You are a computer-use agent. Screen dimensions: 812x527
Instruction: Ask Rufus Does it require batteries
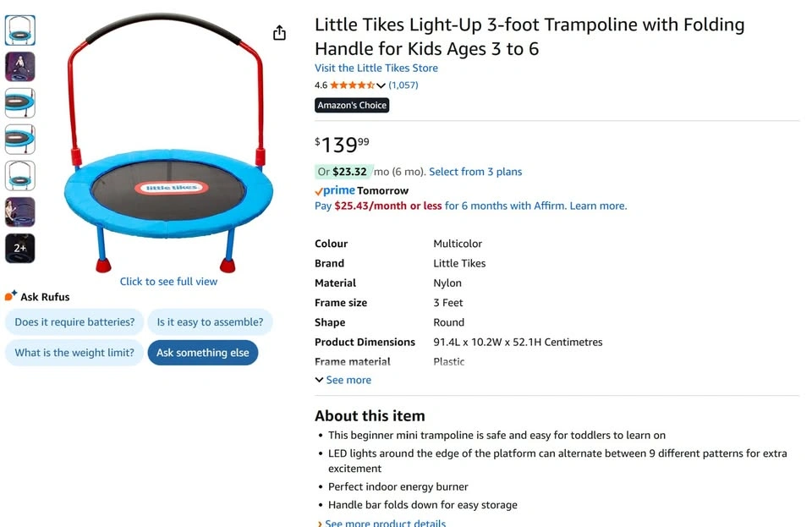tap(74, 322)
